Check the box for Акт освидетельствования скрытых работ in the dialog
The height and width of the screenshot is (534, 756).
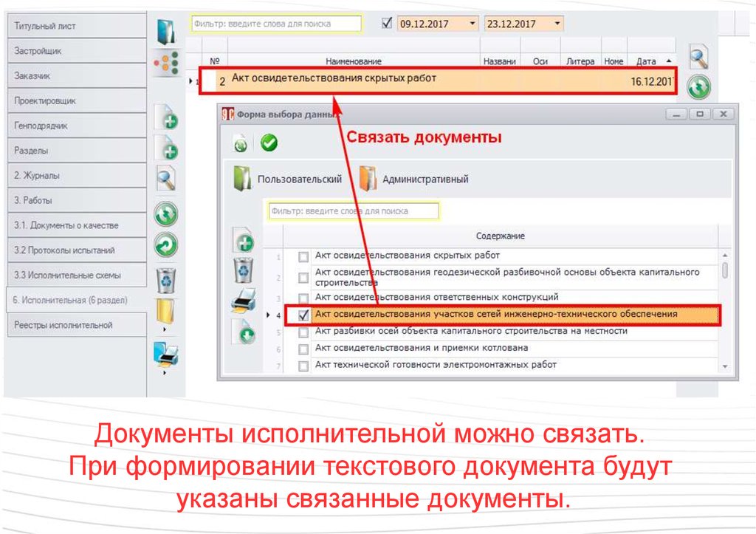tap(303, 256)
